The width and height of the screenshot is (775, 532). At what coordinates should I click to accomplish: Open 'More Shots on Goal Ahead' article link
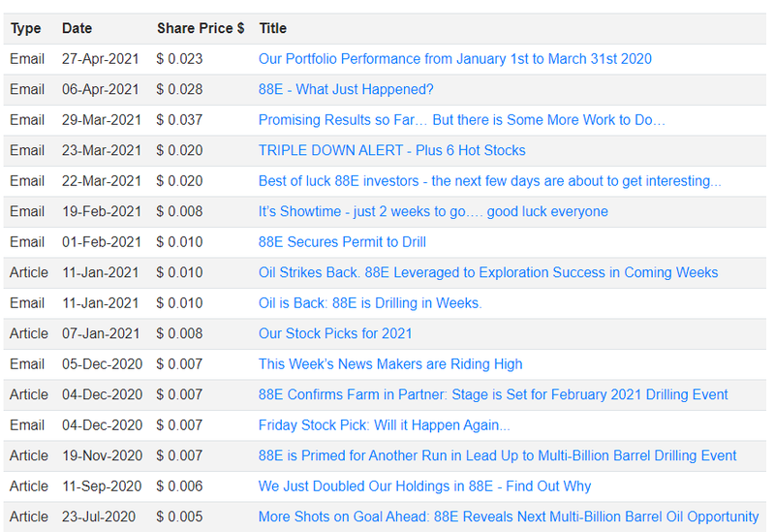(509, 516)
